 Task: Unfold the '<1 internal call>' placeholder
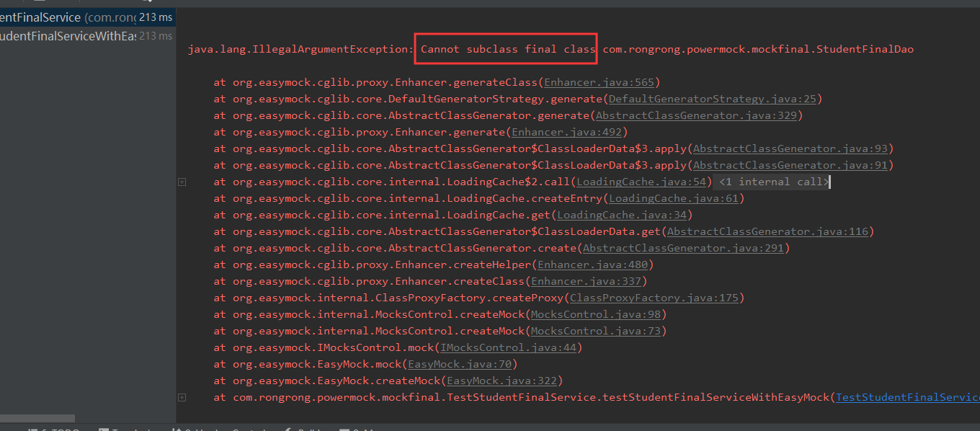click(773, 182)
